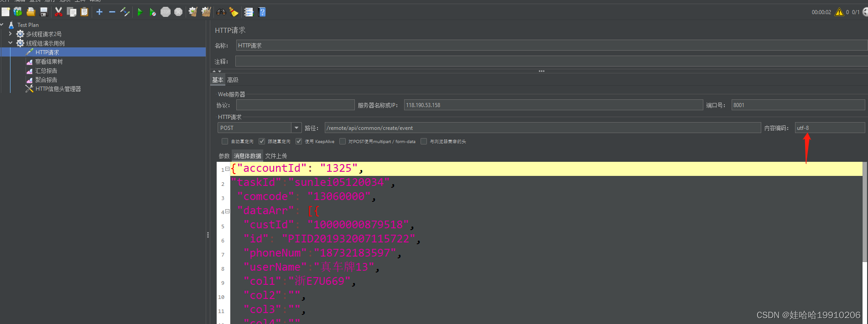Viewport: 868px width, 324px height.
Task: Click the Paste clipboard icon
Action: (x=84, y=12)
